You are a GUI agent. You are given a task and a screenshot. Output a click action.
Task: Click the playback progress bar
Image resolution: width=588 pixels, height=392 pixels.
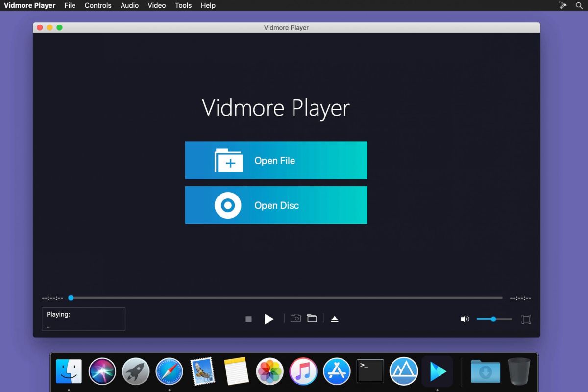(x=287, y=298)
